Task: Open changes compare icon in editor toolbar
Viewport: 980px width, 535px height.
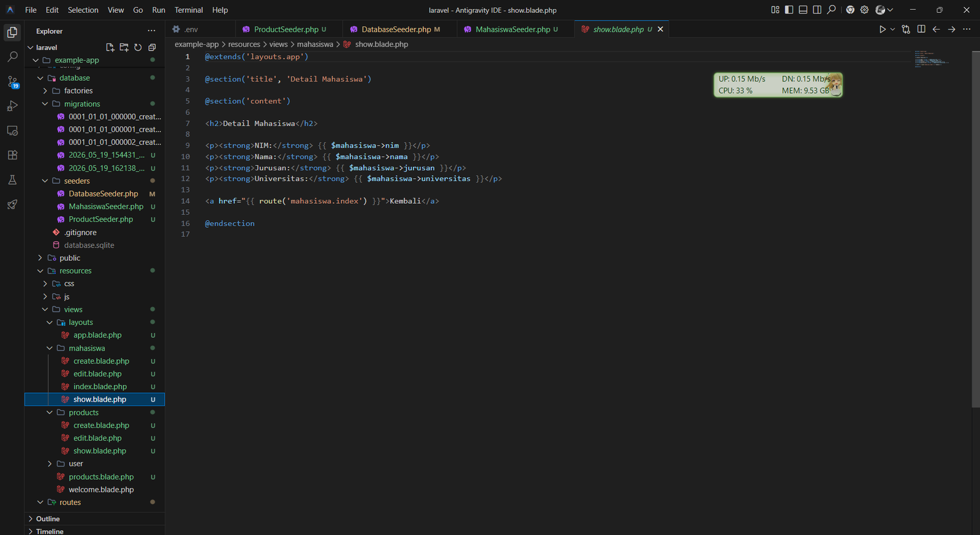Action: pyautogui.click(x=906, y=29)
